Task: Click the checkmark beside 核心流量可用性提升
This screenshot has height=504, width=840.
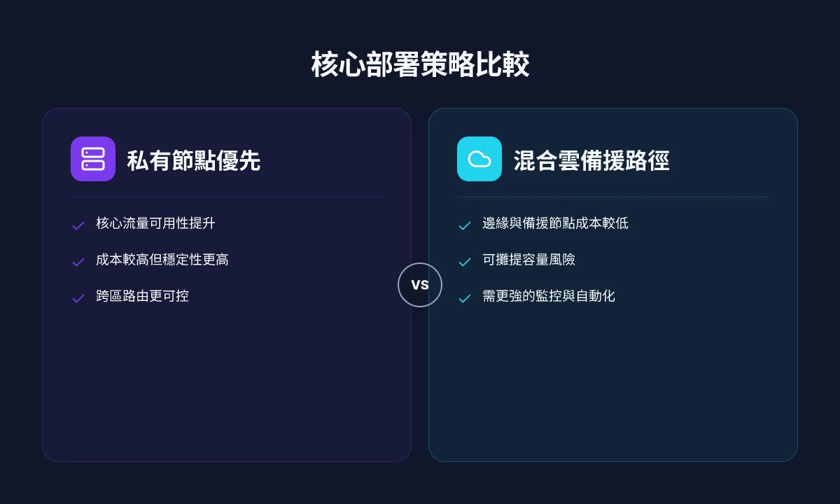Action: coord(78,225)
